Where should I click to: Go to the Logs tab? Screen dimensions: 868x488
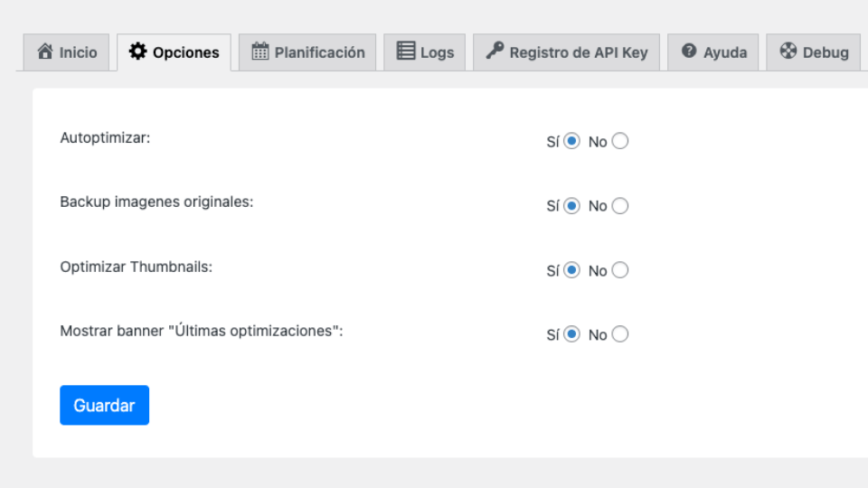(x=425, y=52)
